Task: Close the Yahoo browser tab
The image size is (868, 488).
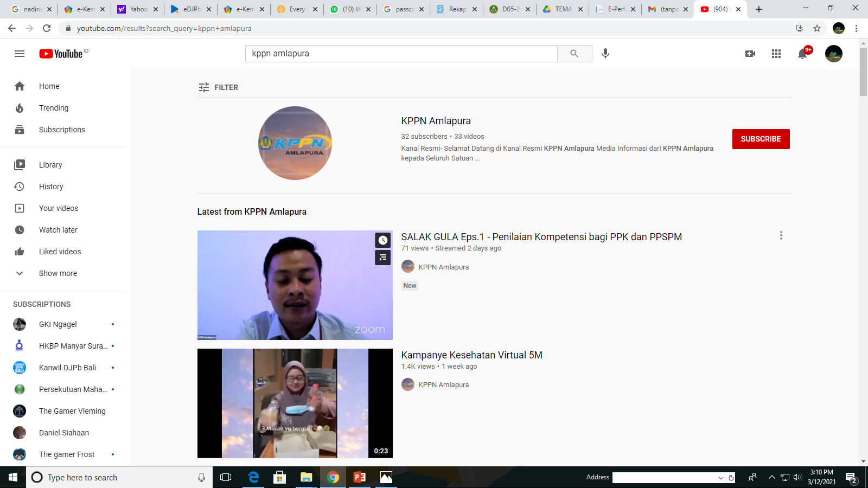Action: click(156, 9)
